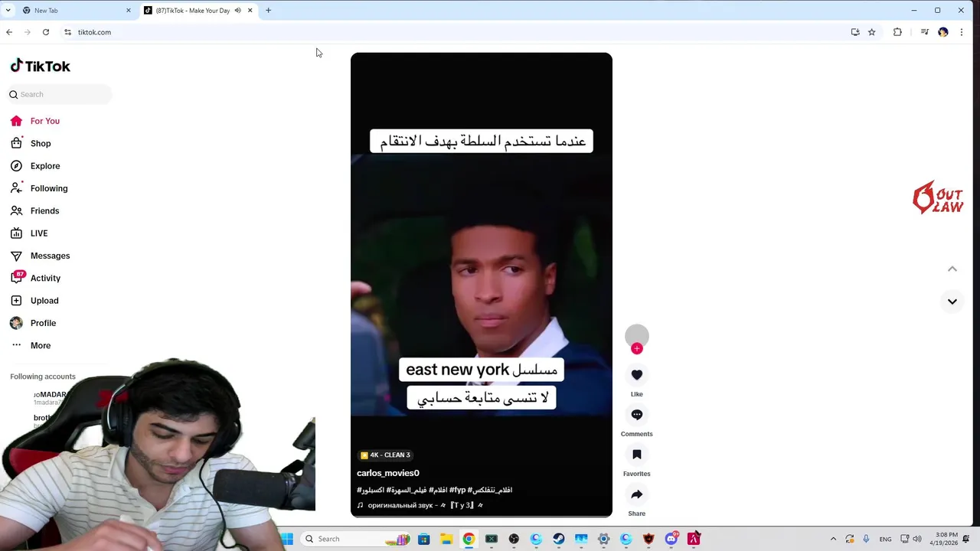This screenshot has height=551, width=980.
Task: Click the TikTok search field
Action: (60, 94)
